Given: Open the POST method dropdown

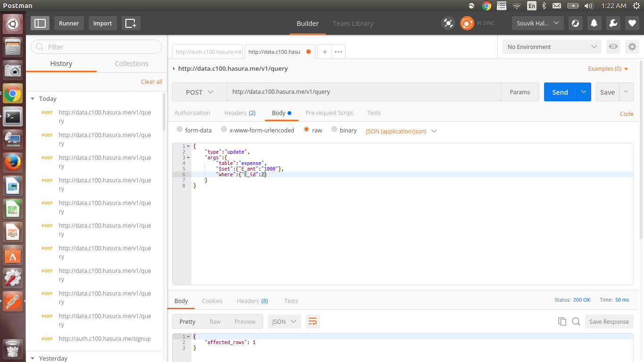Looking at the screenshot, I should pyautogui.click(x=199, y=92).
